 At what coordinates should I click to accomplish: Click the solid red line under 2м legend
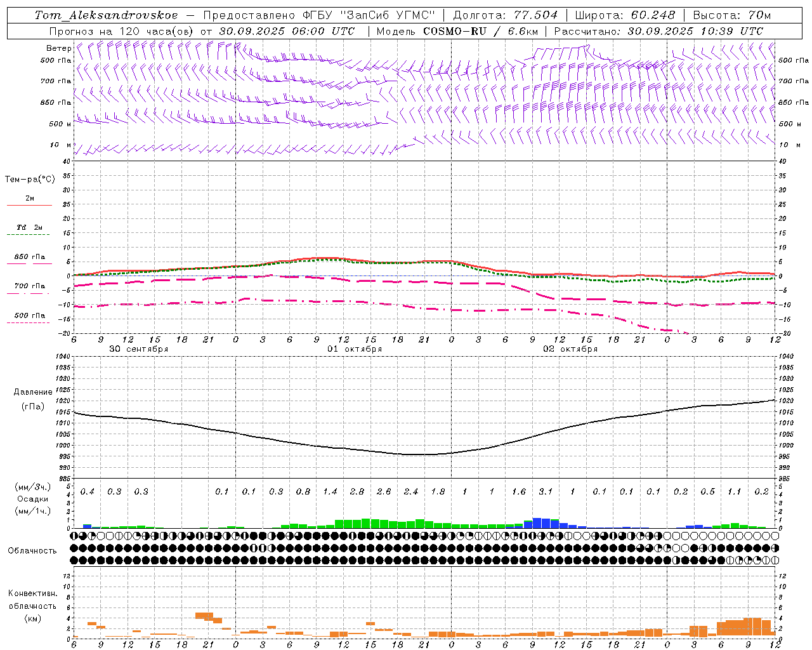[29, 206]
